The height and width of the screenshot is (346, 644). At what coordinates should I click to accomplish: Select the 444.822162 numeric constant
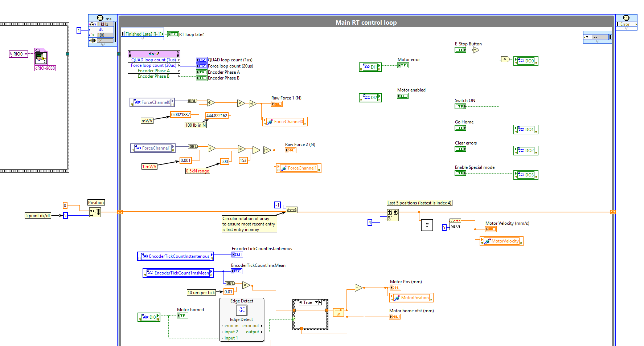[217, 116]
